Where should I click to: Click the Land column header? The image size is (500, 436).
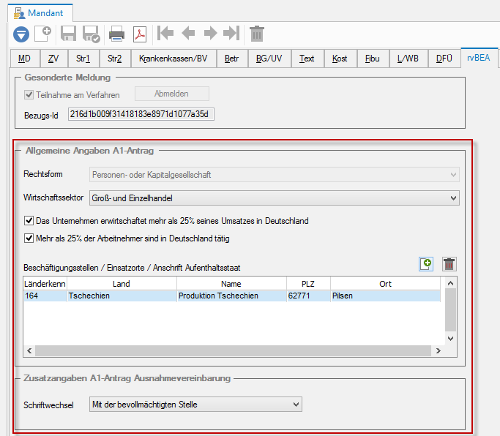tap(122, 284)
